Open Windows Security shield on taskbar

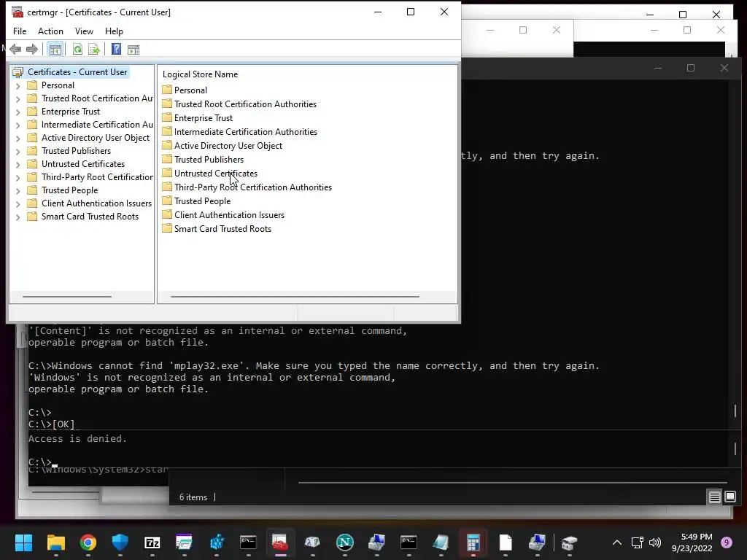120,542
